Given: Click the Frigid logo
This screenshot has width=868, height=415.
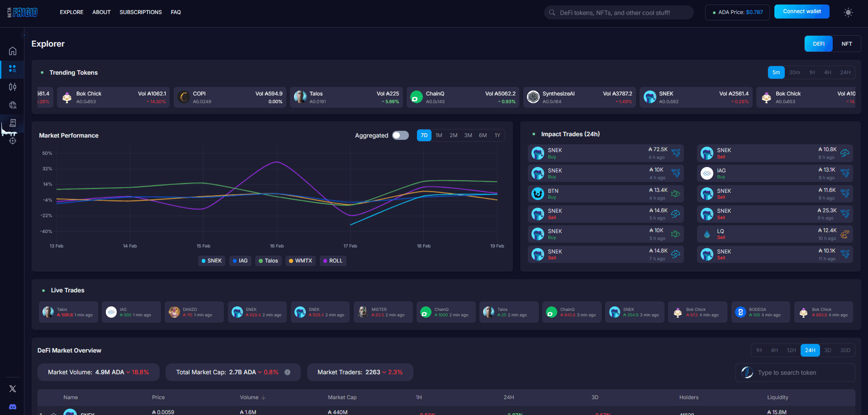Looking at the screenshot, I should pyautogui.click(x=25, y=12).
